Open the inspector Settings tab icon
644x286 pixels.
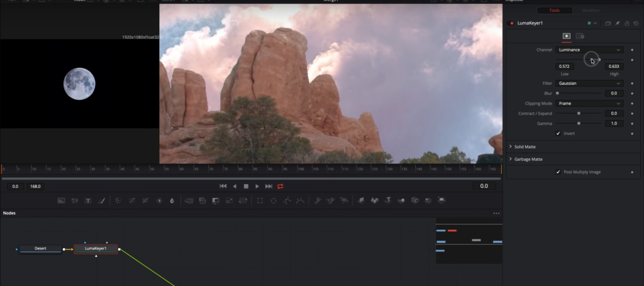click(x=580, y=36)
